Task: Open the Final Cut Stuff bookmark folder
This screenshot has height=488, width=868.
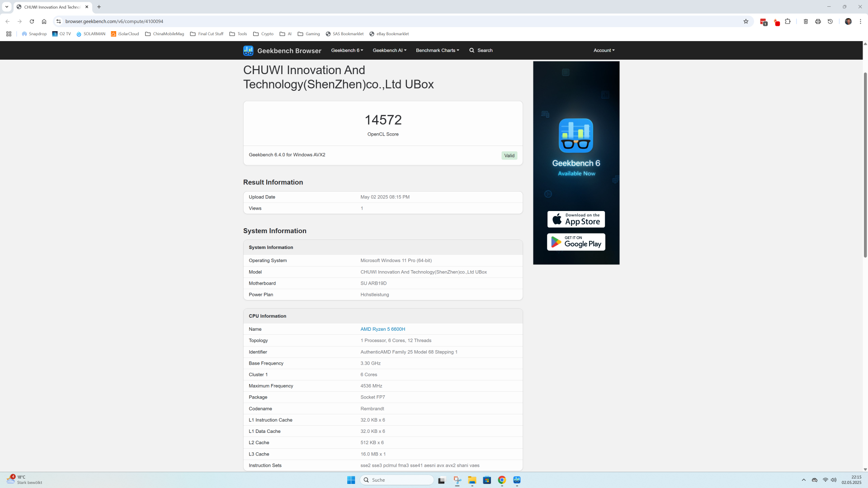Action: [x=207, y=34]
